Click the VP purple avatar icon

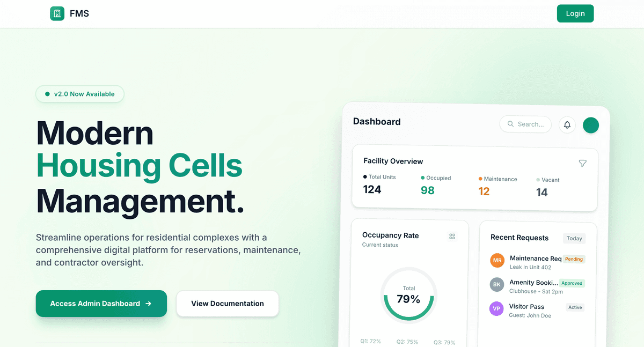[497, 309]
